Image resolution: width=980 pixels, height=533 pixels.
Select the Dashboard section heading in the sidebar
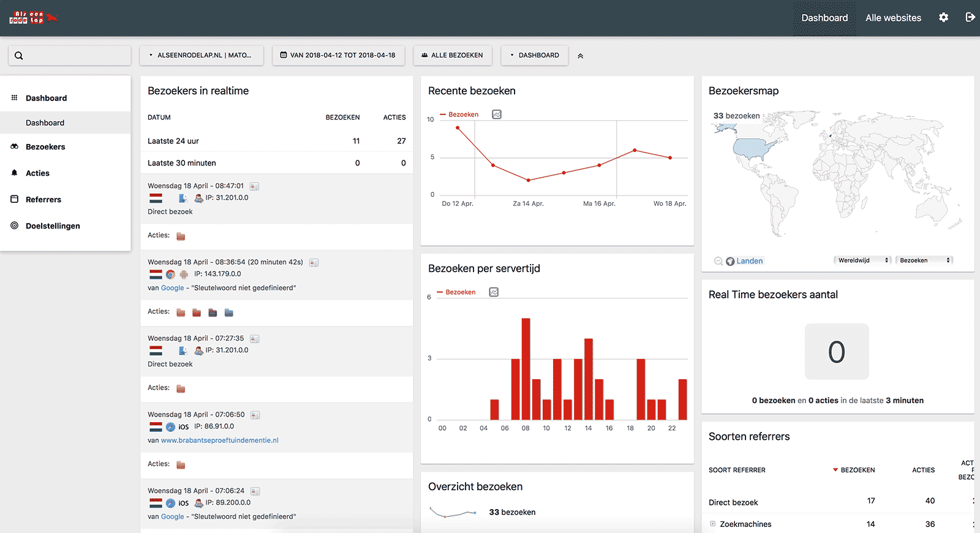tap(46, 98)
